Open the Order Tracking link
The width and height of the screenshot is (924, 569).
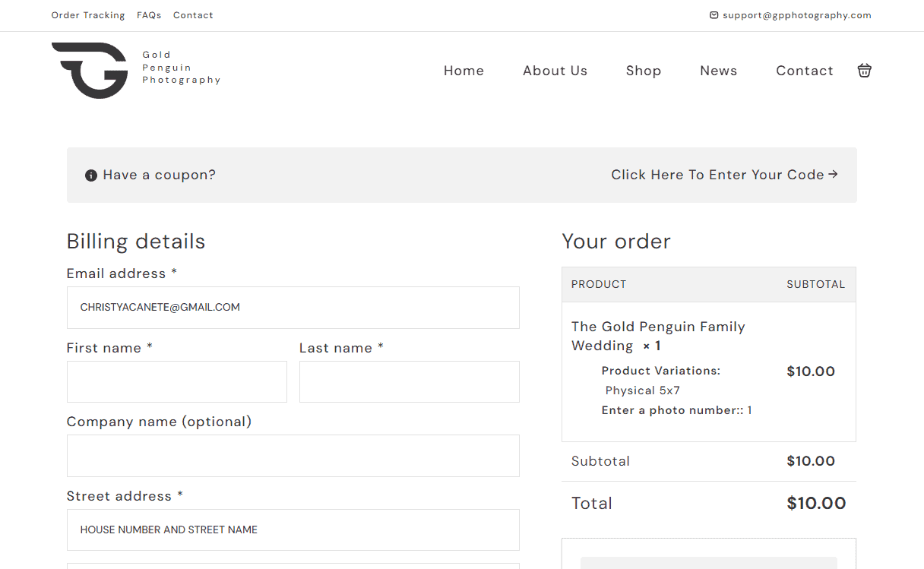pos(88,15)
